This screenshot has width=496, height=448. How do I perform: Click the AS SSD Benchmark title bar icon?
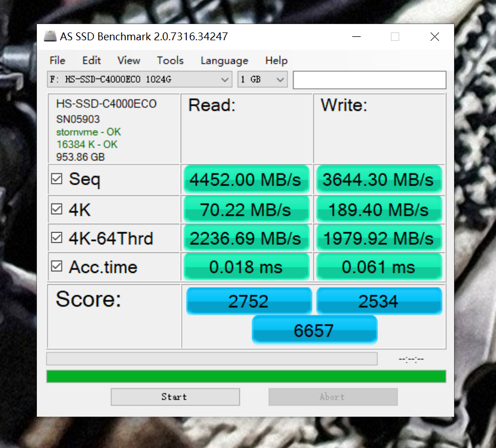[x=50, y=36]
